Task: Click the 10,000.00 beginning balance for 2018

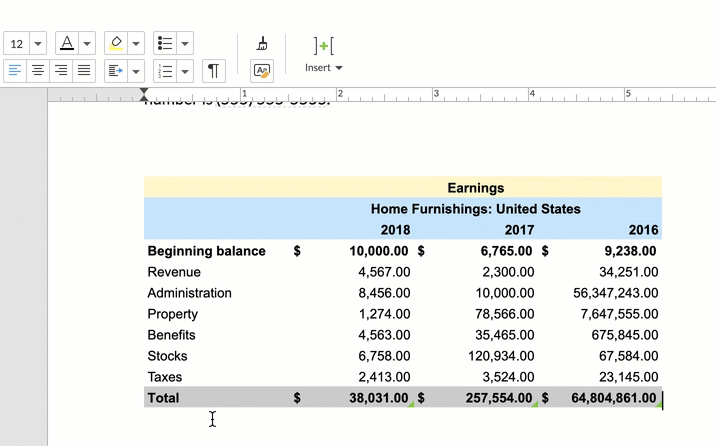Action: point(379,251)
